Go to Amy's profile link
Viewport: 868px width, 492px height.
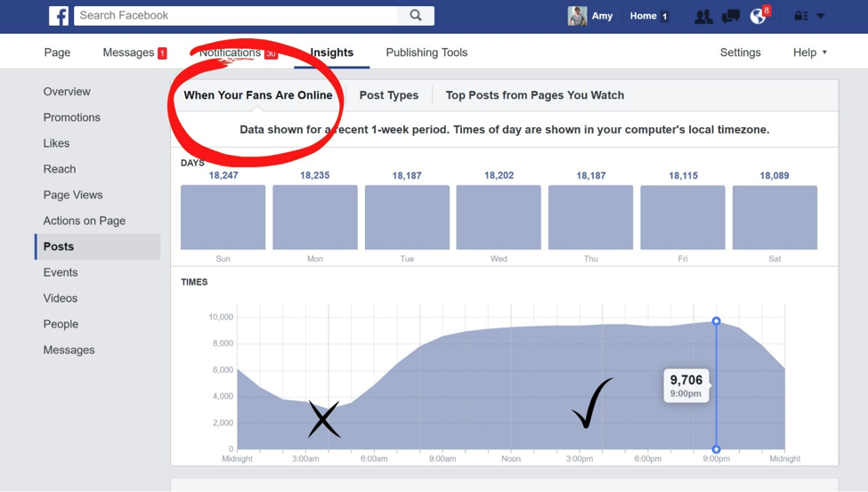click(x=602, y=15)
